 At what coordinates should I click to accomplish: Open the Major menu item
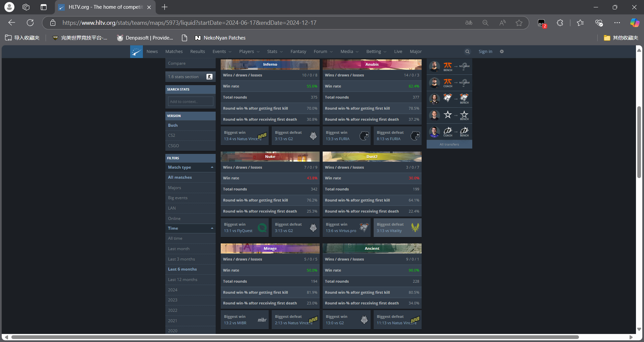click(x=416, y=52)
